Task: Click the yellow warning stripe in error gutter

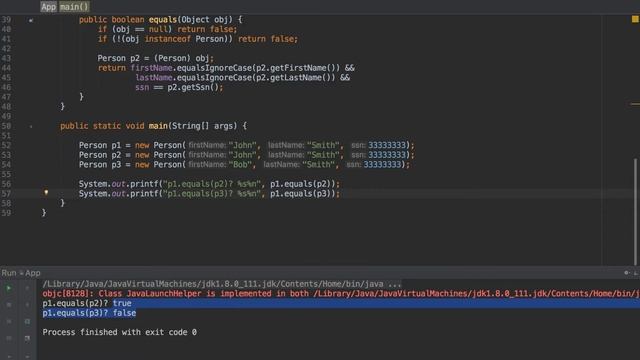Action: pos(635,104)
